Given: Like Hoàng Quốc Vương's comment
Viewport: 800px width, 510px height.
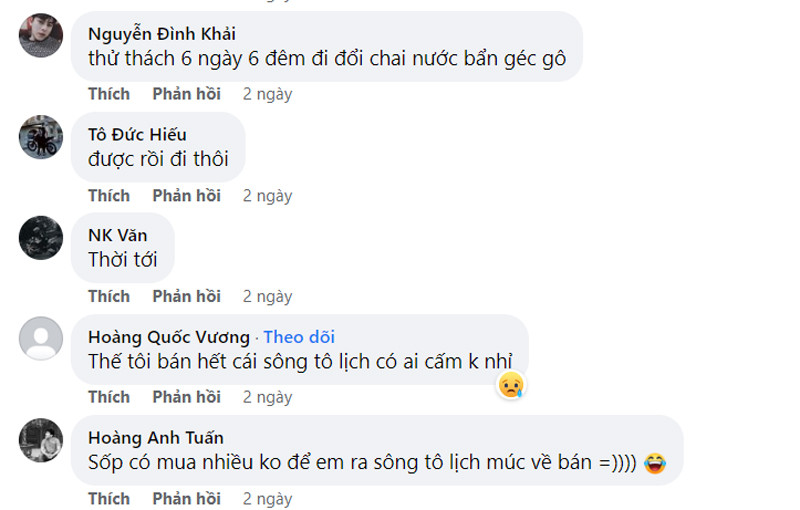Looking at the screenshot, I should [109, 397].
